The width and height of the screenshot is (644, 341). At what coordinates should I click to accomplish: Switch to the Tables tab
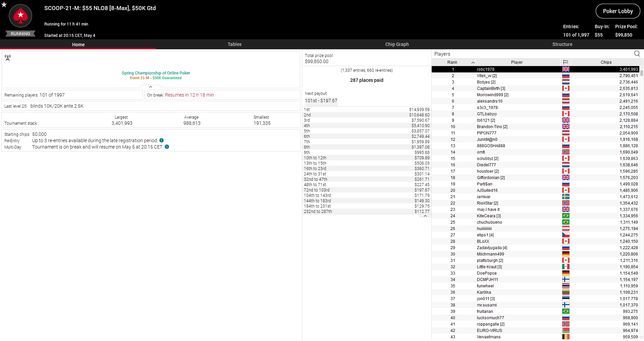234,44
